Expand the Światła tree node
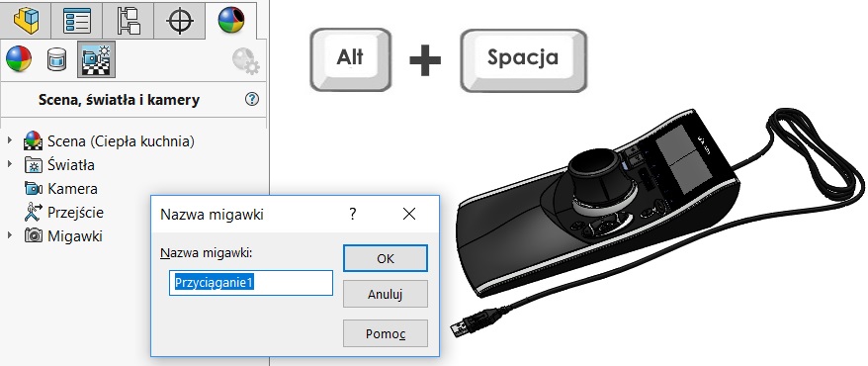Screen dimensions: 868x366 tap(10, 164)
